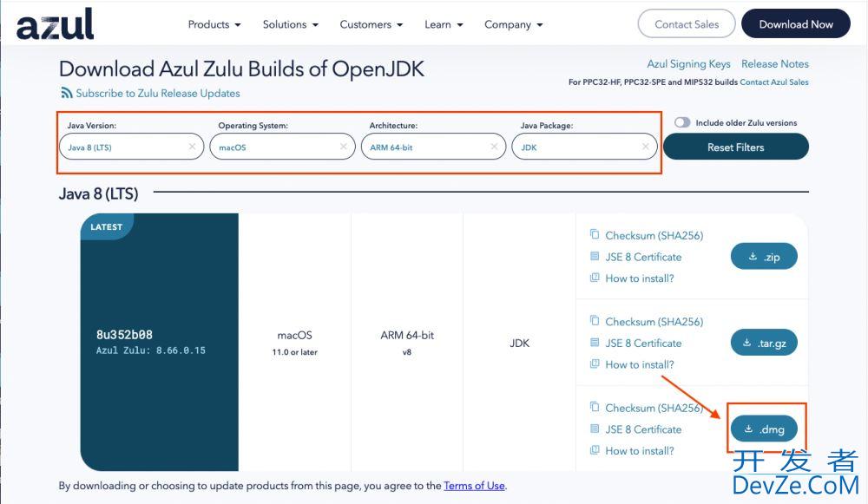This screenshot has height=504, width=868.
Task: Open Azul Signing Keys link
Action: [688, 63]
